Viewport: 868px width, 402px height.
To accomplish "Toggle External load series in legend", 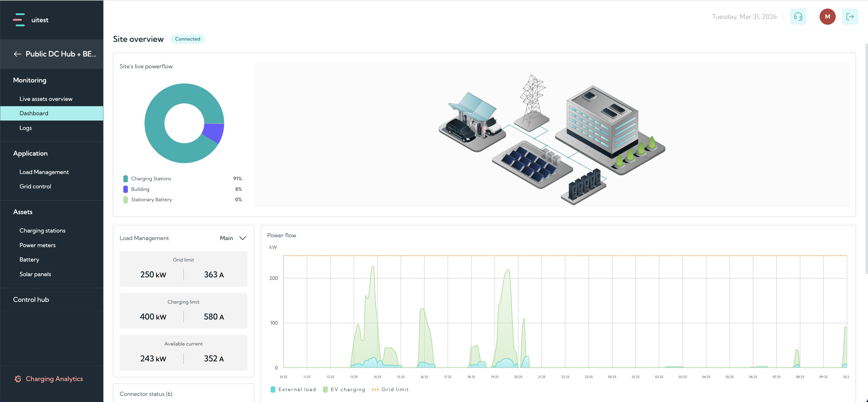I will click(x=293, y=390).
